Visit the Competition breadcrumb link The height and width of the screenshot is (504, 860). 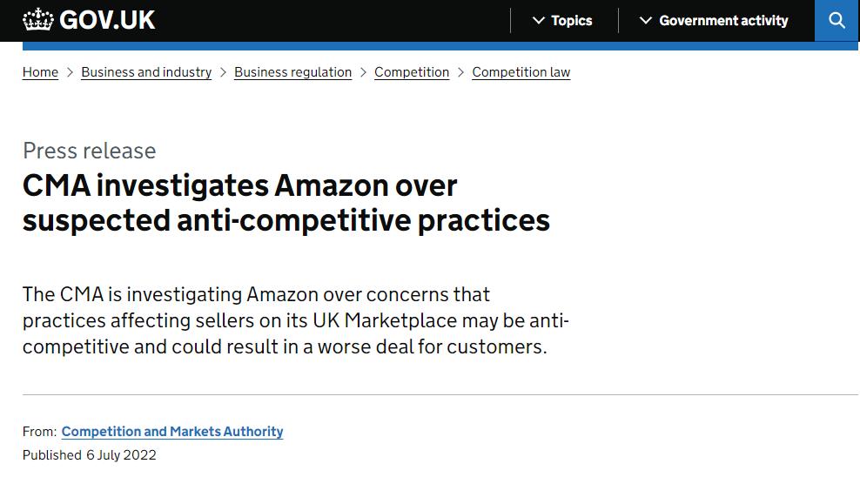(411, 72)
